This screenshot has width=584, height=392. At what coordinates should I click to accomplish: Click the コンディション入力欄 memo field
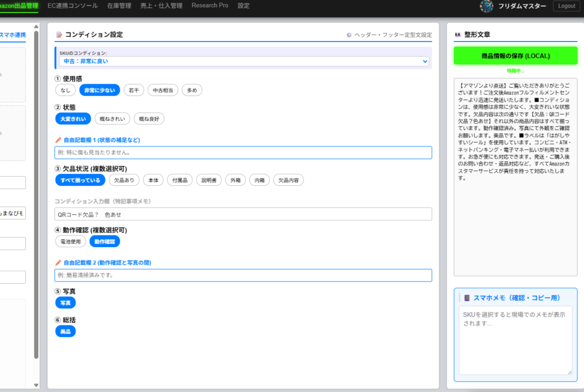tap(243, 214)
